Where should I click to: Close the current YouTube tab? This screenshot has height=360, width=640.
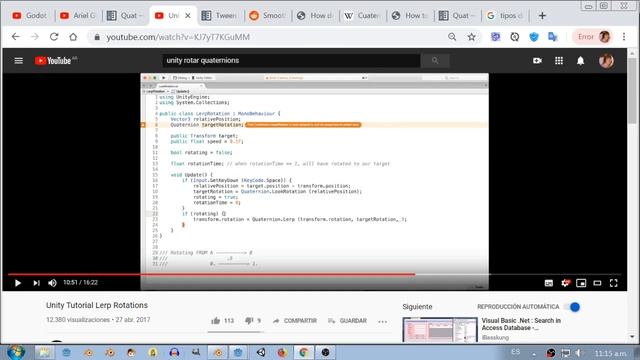188,16
